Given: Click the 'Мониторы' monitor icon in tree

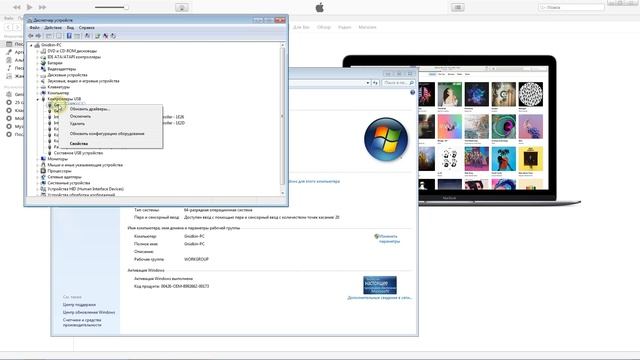Looking at the screenshot, I should 43,159.
